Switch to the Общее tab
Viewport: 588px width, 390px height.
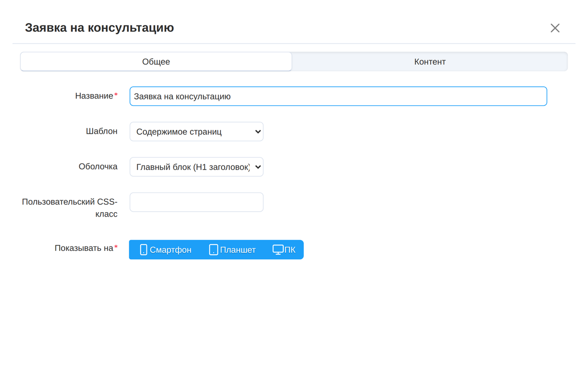156,62
